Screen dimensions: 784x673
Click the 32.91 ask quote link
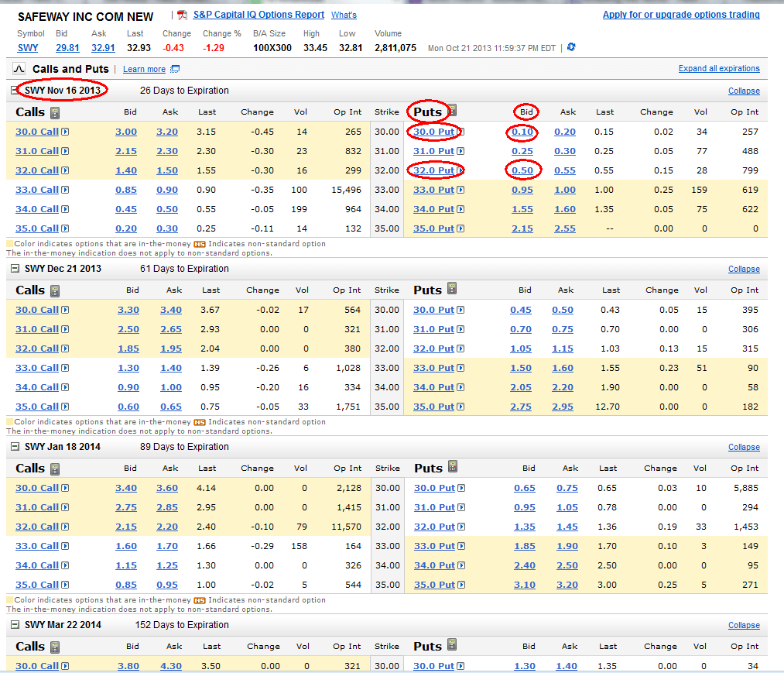point(103,48)
